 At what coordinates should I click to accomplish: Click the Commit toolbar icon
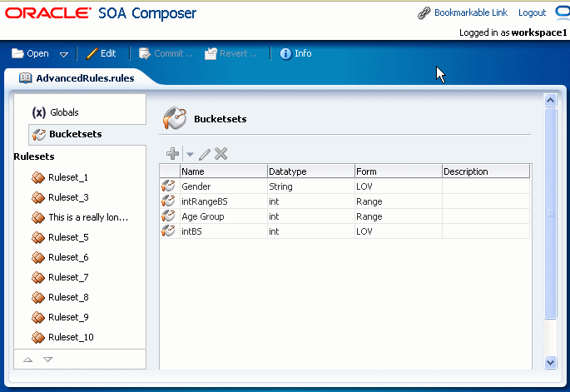pos(144,54)
